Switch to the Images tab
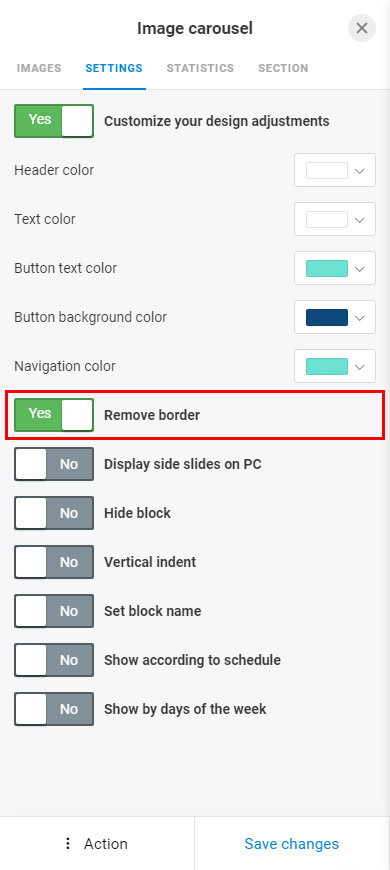The height and width of the screenshot is (870, 390). click(x=39, y=68)
